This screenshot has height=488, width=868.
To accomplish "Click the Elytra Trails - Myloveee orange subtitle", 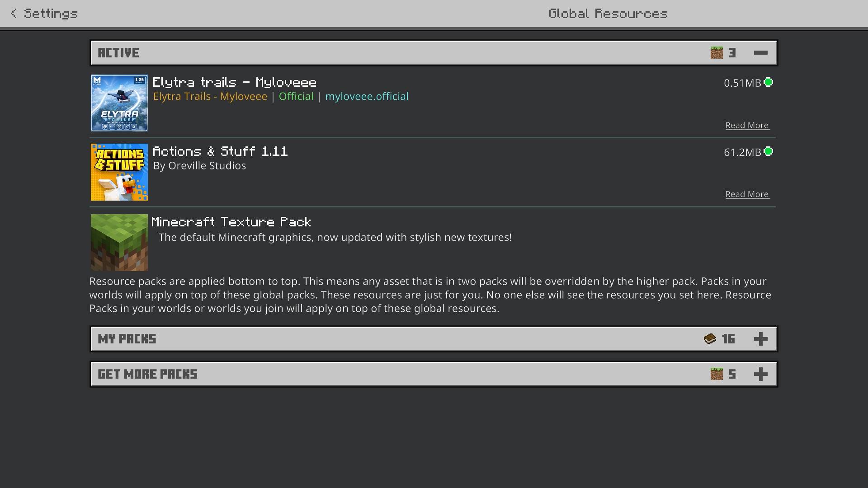I will [x=210, y=96].
